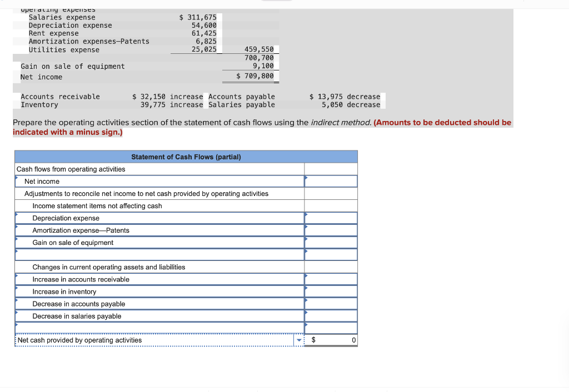Open the Net cash provided row dropdown arrow
Screen dimensions: 569x392
299,340
